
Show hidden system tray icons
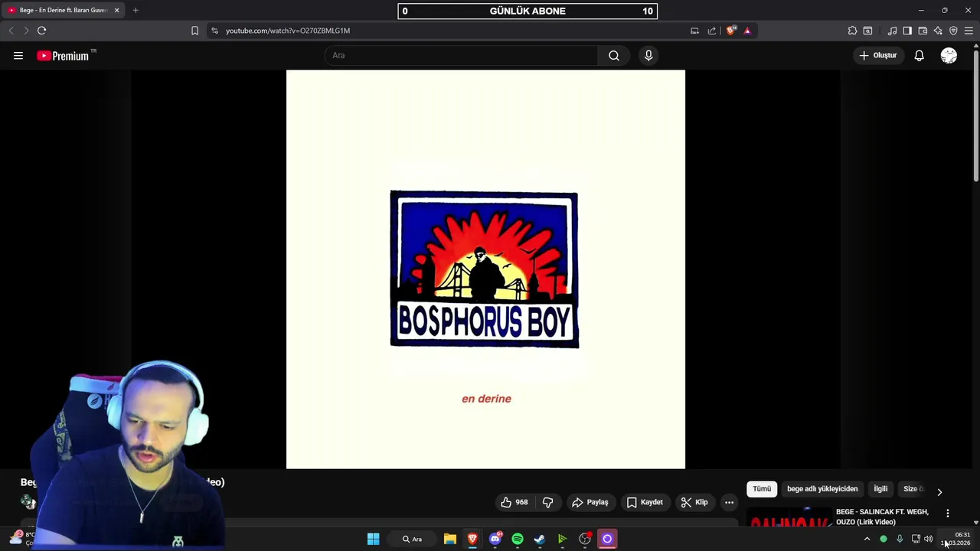[x=867, y=539]
